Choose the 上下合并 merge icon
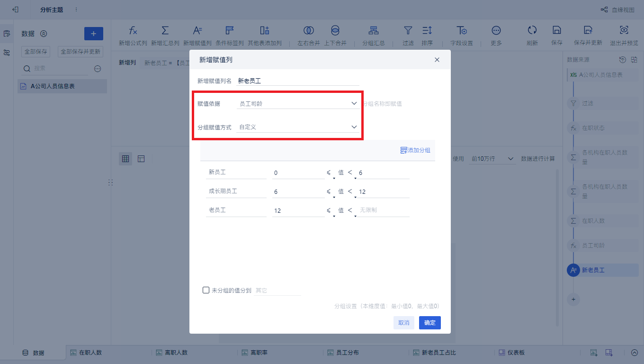 [x=335, y=30]
